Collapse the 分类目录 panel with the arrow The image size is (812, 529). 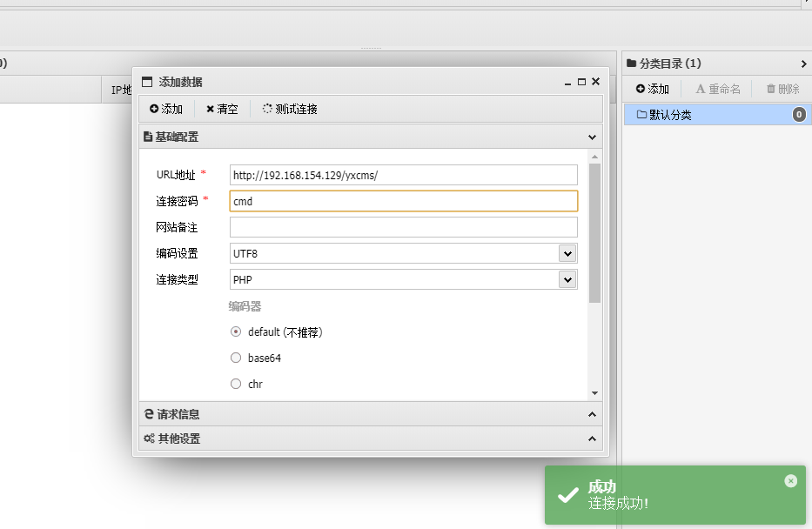[803, 64]
